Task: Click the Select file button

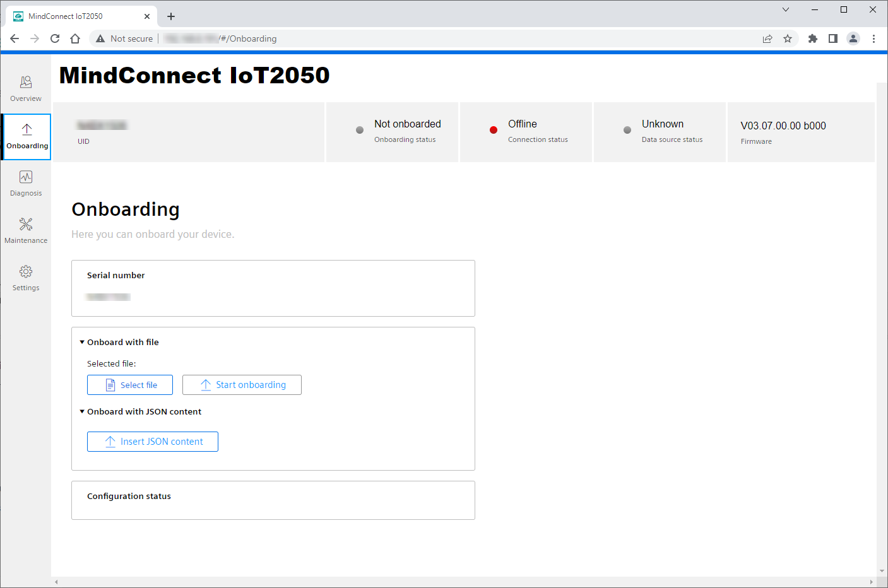Action: click(130, 385)
